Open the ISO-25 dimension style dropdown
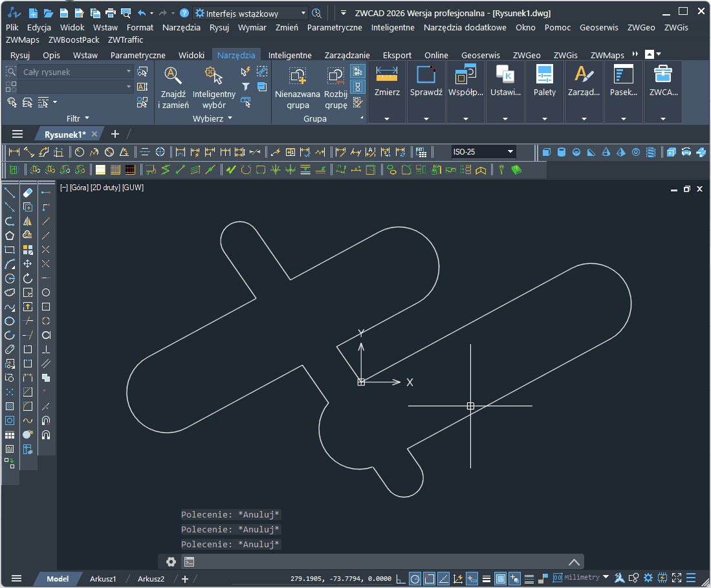 510,152
